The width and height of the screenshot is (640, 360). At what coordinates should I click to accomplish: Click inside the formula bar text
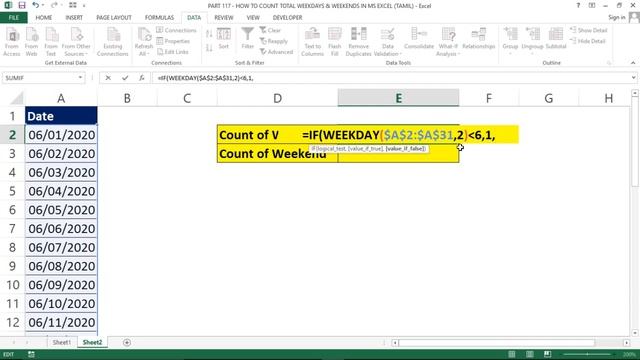[206, 78]
